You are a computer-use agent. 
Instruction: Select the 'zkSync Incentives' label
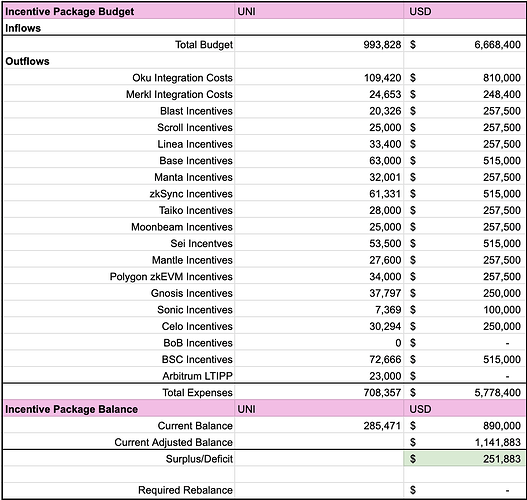191,194
